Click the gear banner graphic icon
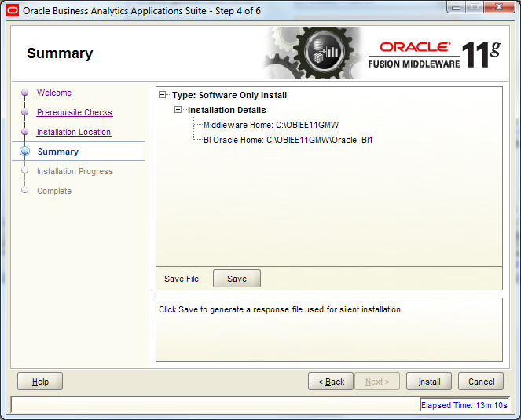 click(x=312, y=53)
